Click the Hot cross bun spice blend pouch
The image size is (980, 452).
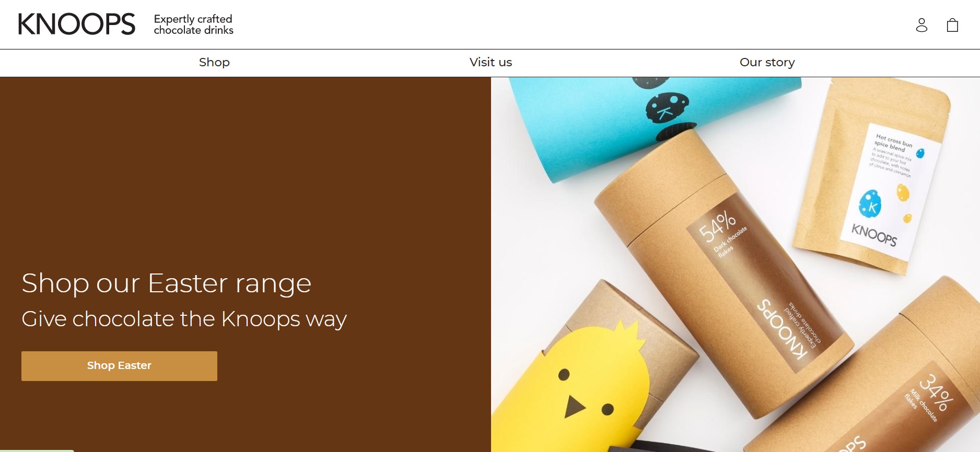(872, 177)
